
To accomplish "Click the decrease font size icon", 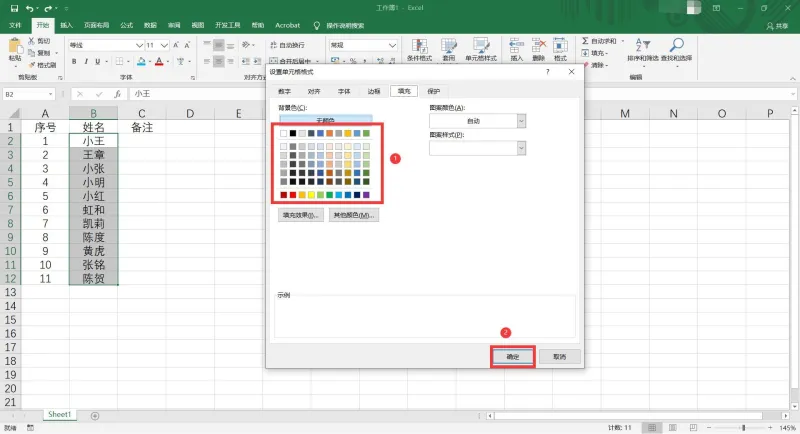I will (x=187, y=45).
